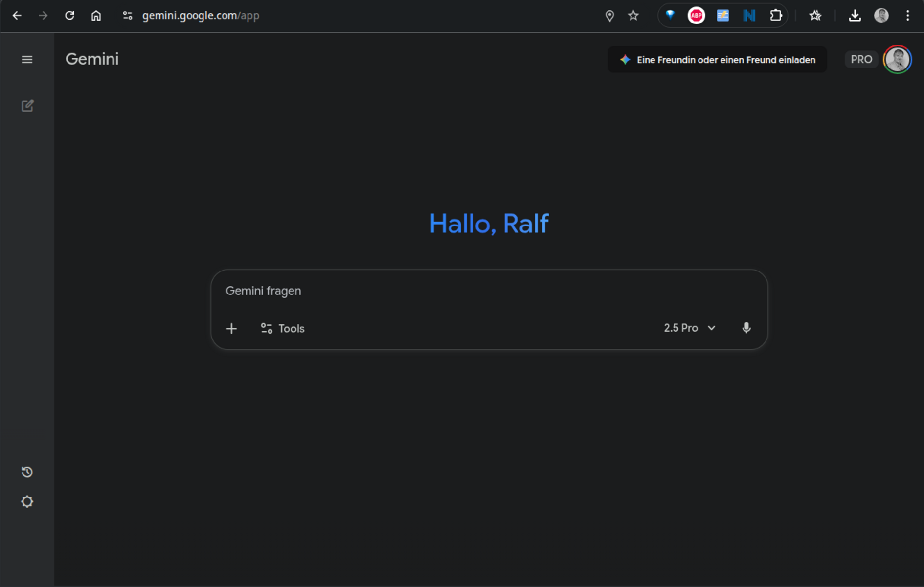Open the Tools menu in prompt box
924x587 pixels.
[283, 329]
